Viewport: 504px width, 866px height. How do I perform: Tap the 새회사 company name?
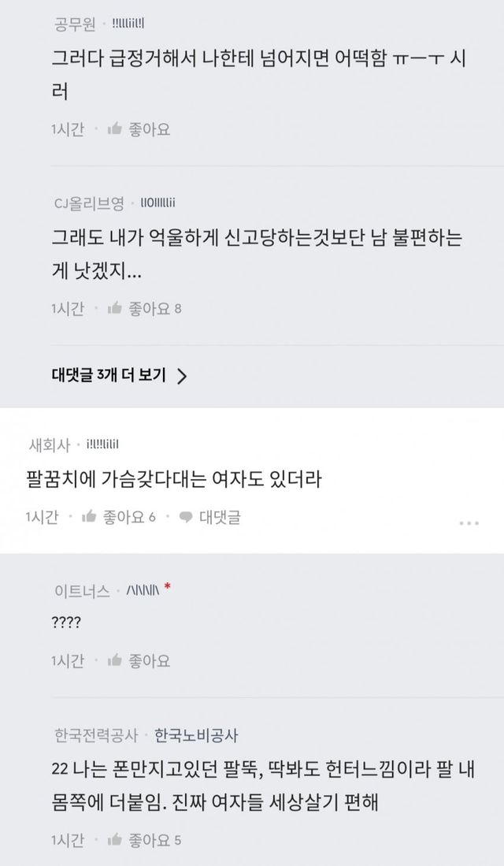(48, 445)
